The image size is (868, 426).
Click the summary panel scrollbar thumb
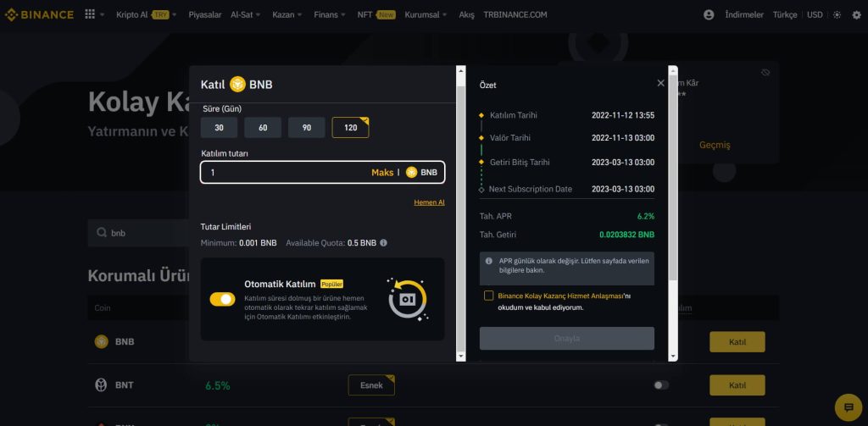tap(673, 177)
